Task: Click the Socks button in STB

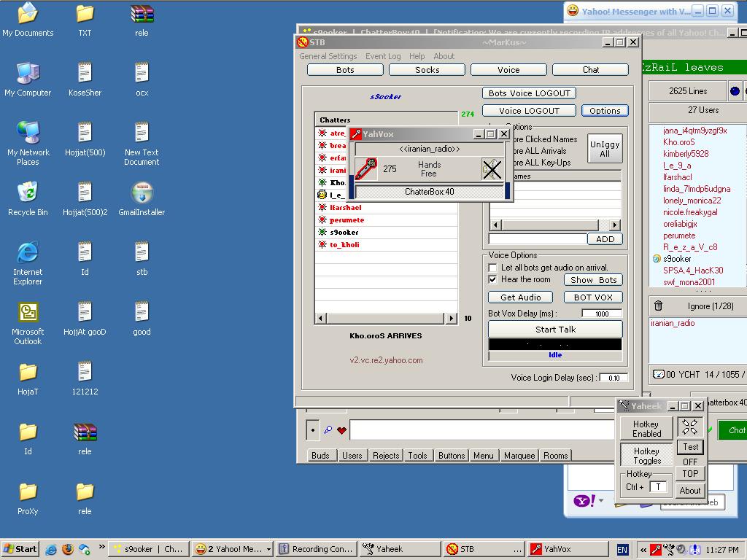Action: pos(427,70)
